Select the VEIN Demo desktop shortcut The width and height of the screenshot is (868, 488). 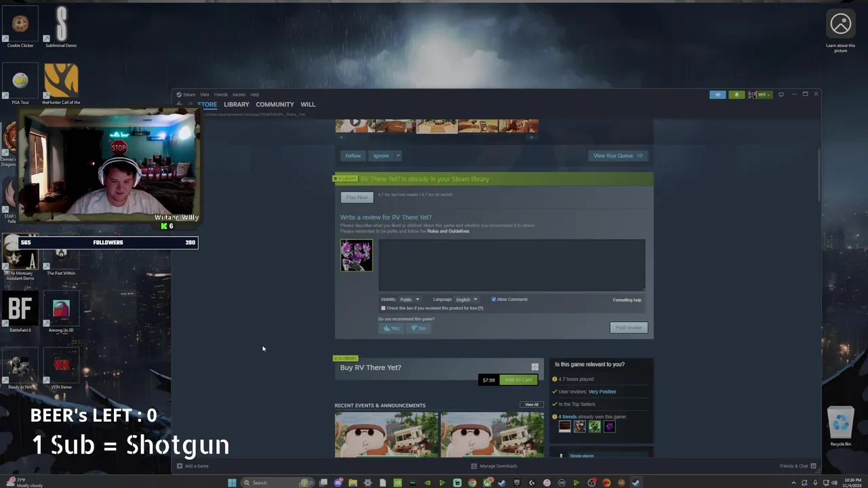61,369
